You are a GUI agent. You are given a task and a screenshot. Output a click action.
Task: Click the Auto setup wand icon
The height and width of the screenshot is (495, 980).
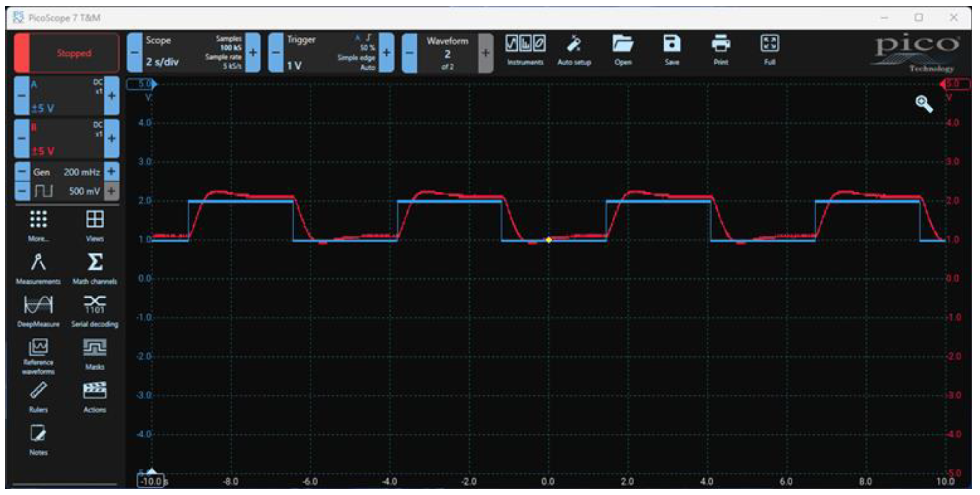(574, 45)
